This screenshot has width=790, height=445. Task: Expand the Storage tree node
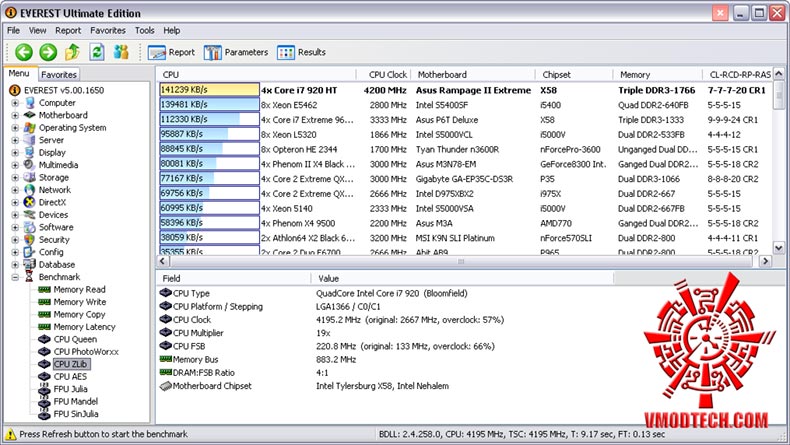tap(15, 178)
